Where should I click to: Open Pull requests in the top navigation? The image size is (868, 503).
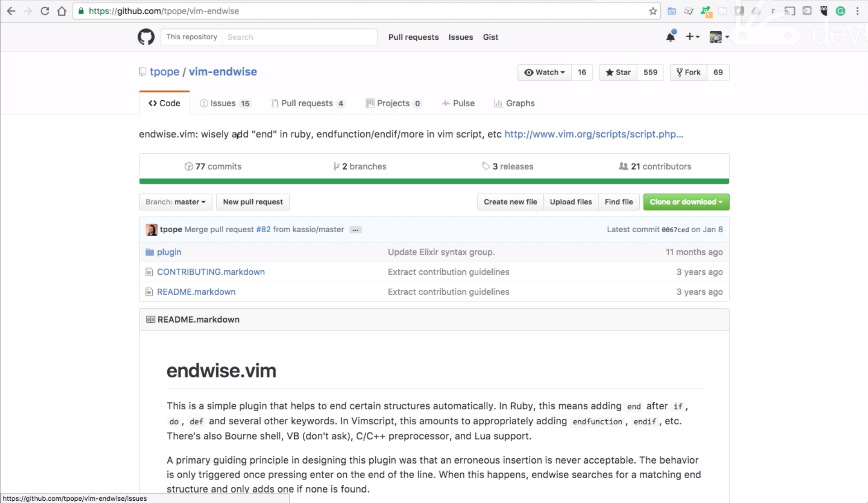413,37
